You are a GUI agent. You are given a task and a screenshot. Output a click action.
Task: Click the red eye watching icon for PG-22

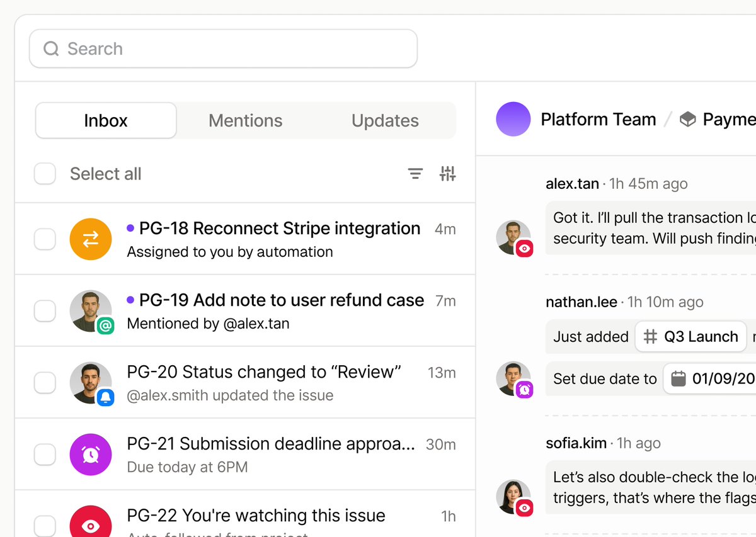(91, 525)
